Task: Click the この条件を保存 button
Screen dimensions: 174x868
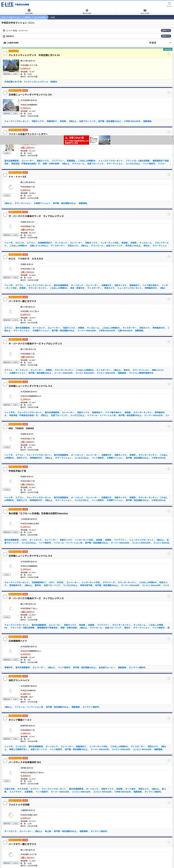Action: [11, 43]
